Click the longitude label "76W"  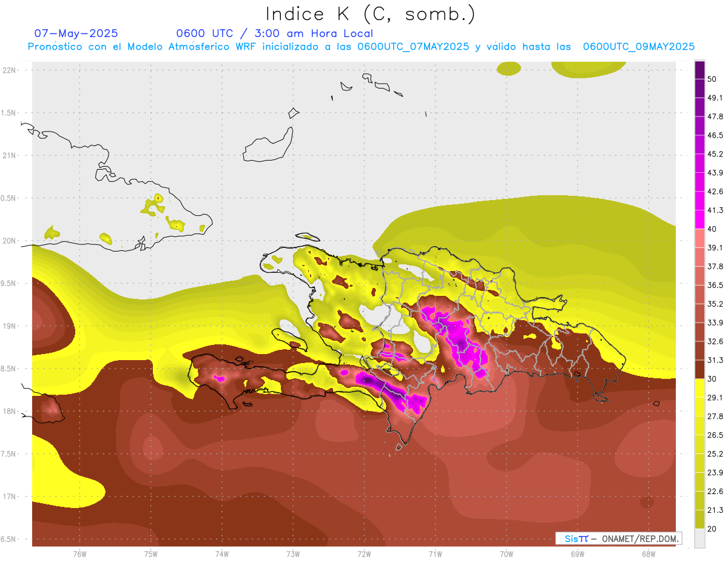(79, 554)
